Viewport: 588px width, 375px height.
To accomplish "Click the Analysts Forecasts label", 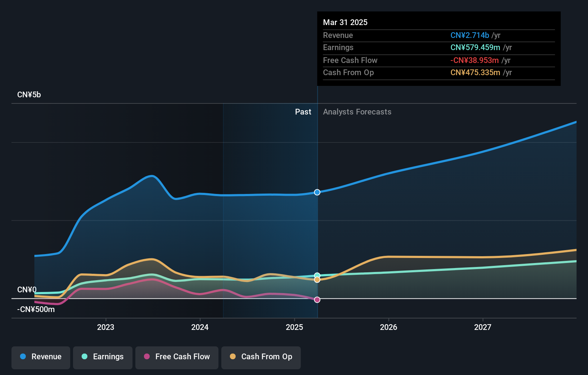I will (x=357, y=112).
